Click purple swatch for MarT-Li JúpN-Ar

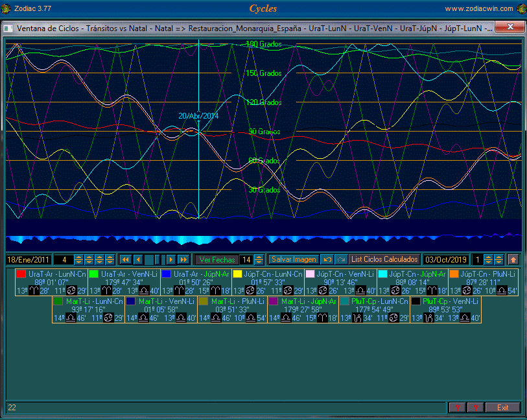pyautogui.click(x=274, y=301)
